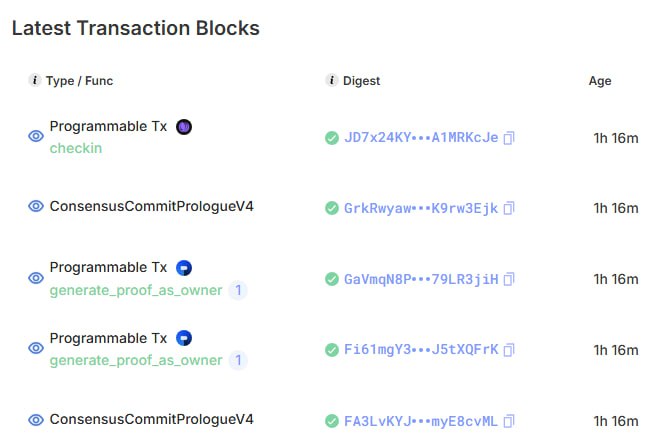Preview the checkin transaction via eye icon

pyautogui.click(x=36, y=137)
